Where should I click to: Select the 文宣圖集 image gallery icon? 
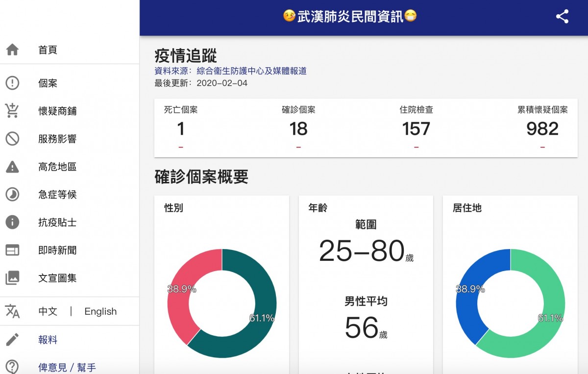point(12,278)
